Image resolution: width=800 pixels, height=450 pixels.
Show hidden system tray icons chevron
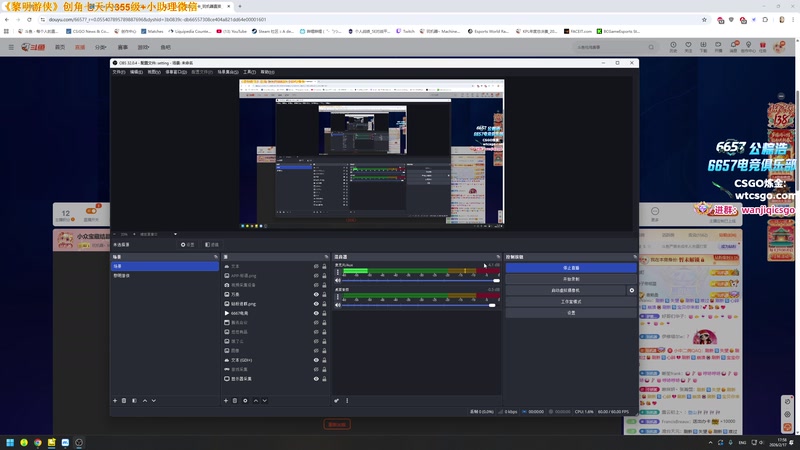[710, 442]
